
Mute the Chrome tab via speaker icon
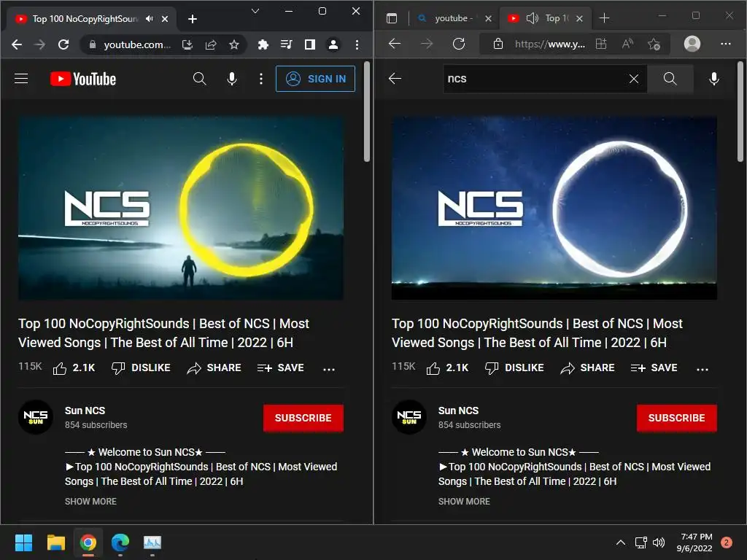tap(150, 18)
